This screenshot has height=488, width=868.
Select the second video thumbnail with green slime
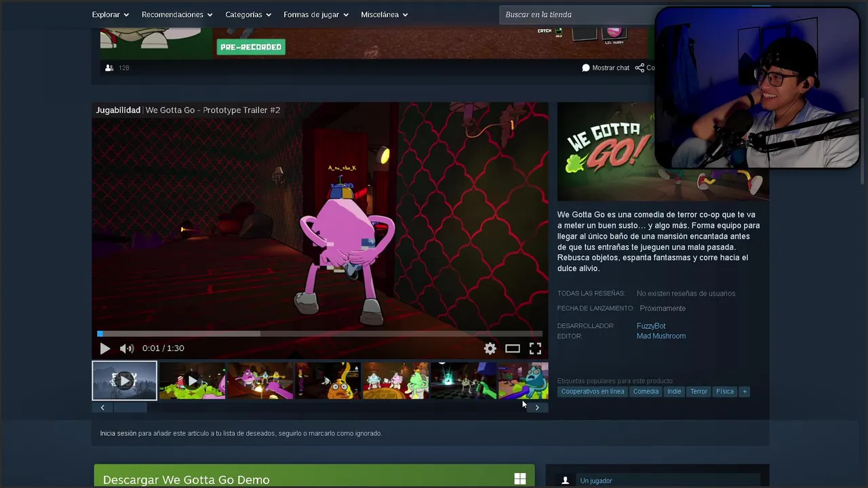[x=192, y=381]
